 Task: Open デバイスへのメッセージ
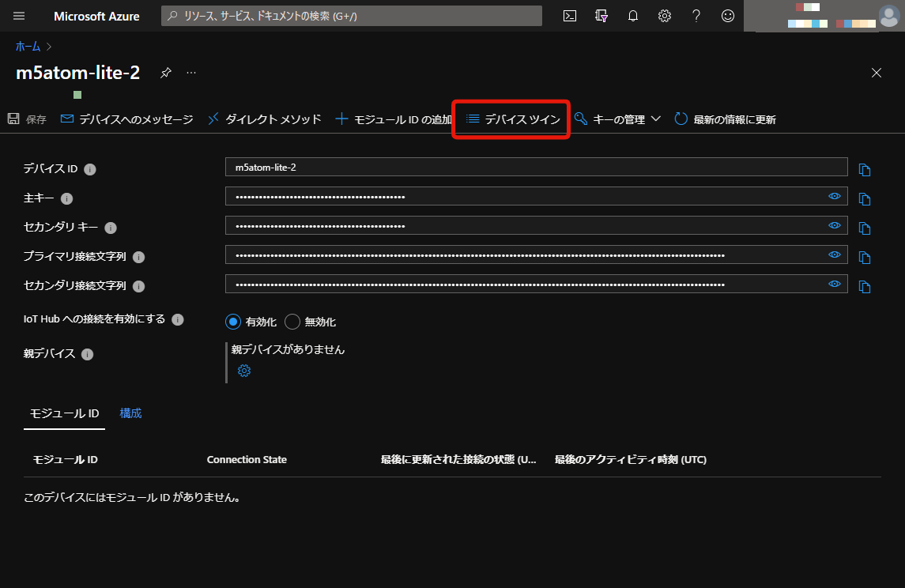(127, 119)
